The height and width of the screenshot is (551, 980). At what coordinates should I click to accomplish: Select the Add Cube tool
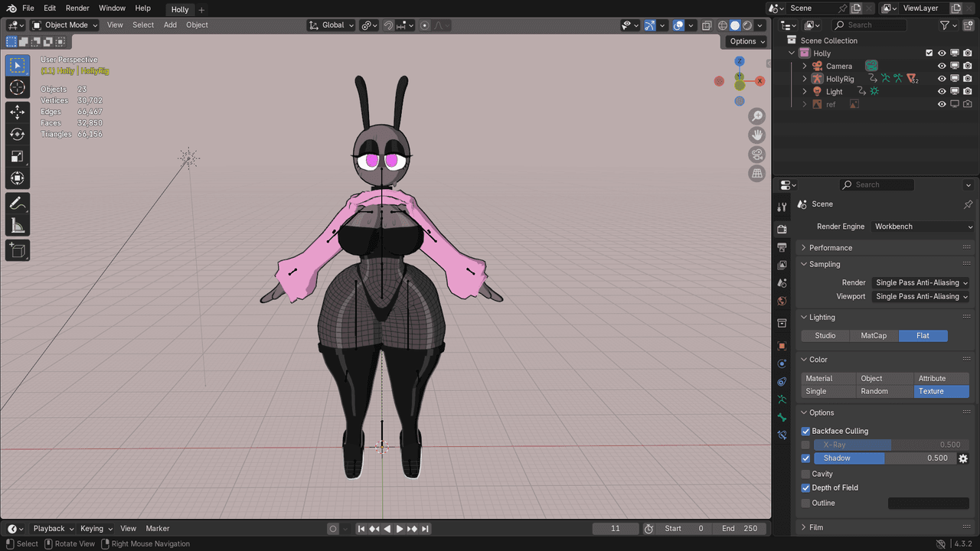point(18,250)
